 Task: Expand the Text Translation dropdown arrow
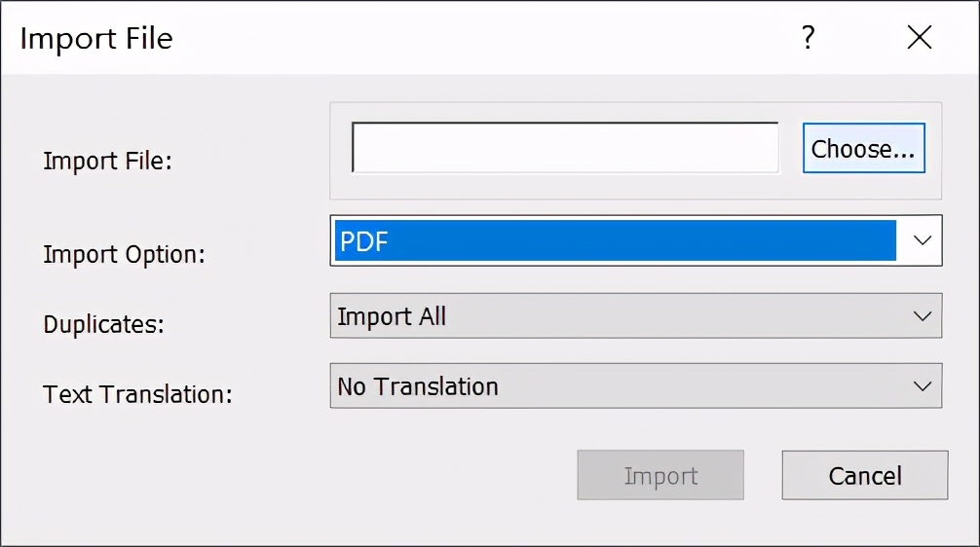coord(922,385)
